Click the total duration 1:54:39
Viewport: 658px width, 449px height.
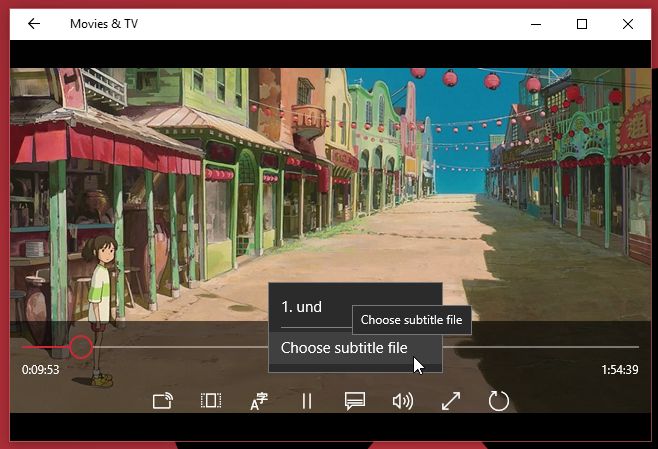coord(619,370)
